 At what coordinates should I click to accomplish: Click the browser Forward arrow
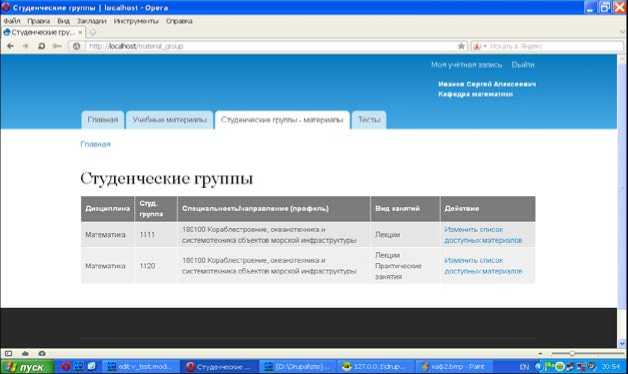(x=25, y=46)
